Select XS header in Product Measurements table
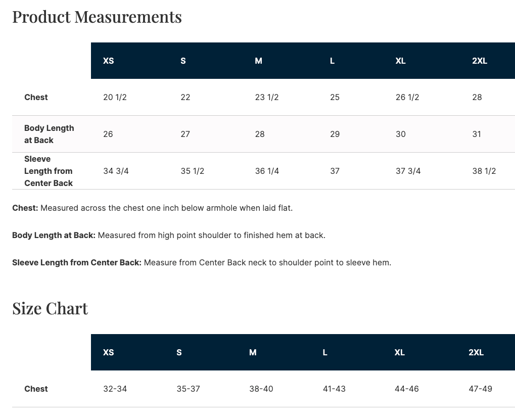This screenshot has width=515, height=420. (x=109, y=61)
